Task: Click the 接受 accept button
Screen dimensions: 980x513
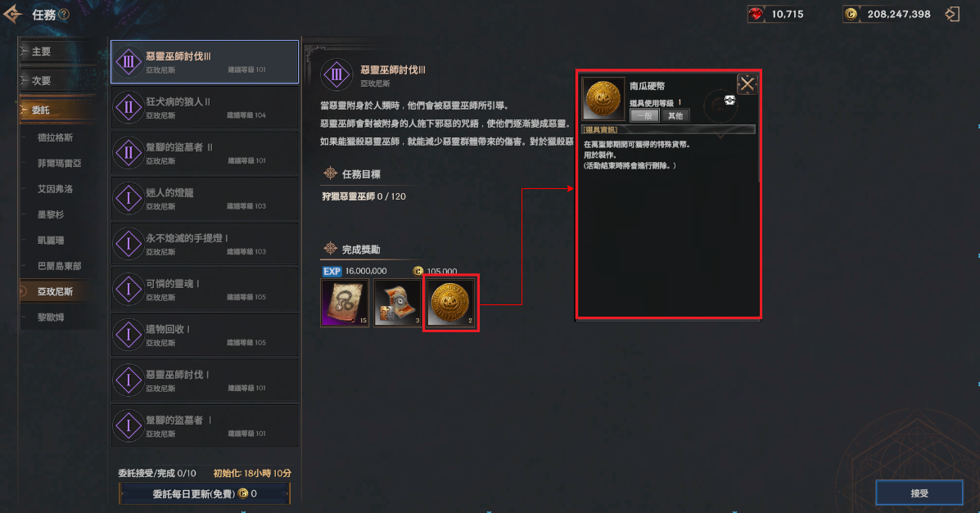Action: coord(919,493)
